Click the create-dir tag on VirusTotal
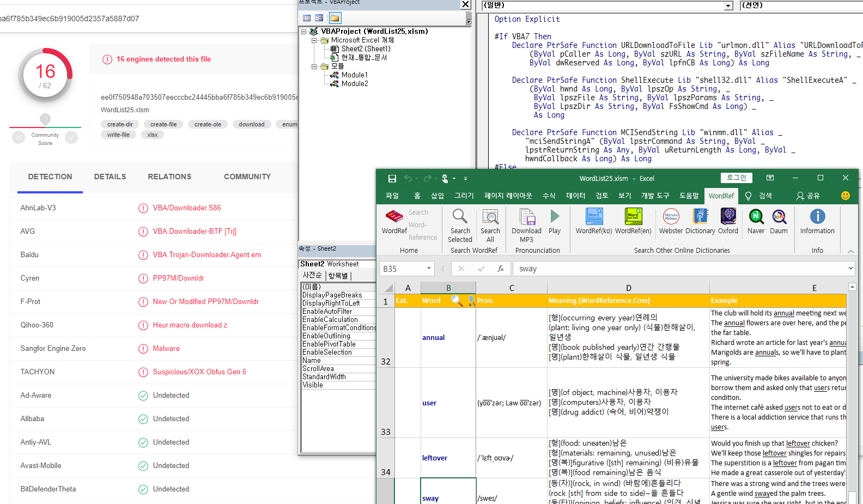 click(120, 124)
